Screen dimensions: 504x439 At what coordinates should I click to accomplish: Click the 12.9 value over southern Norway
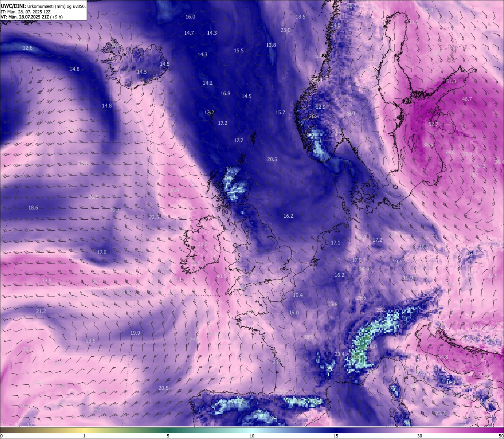click(x=321, y=107)
